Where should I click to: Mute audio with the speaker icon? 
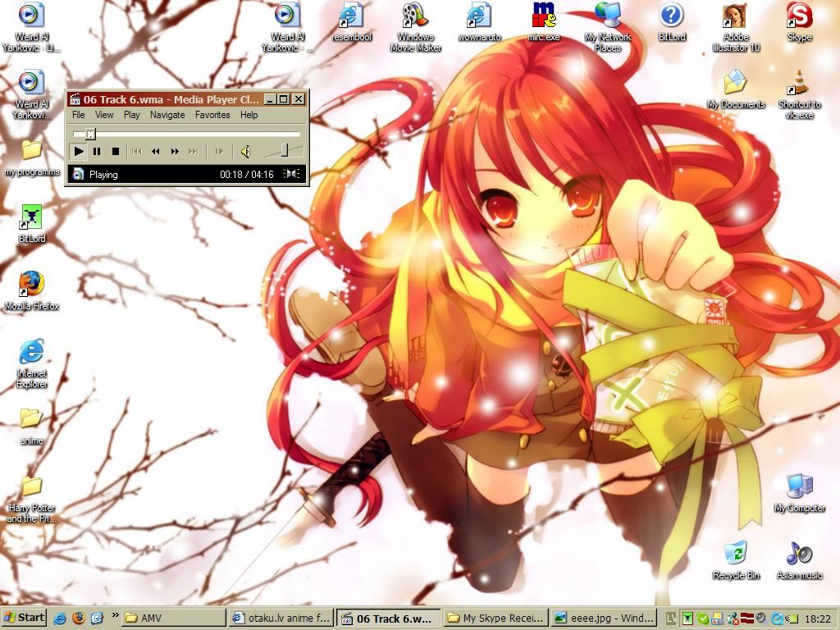click(245, 152)
